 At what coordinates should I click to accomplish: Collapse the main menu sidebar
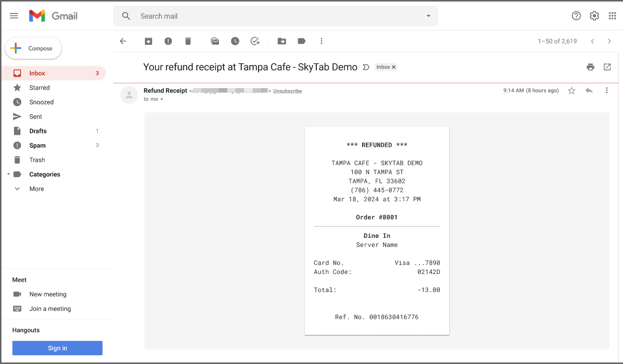[14, 16]
